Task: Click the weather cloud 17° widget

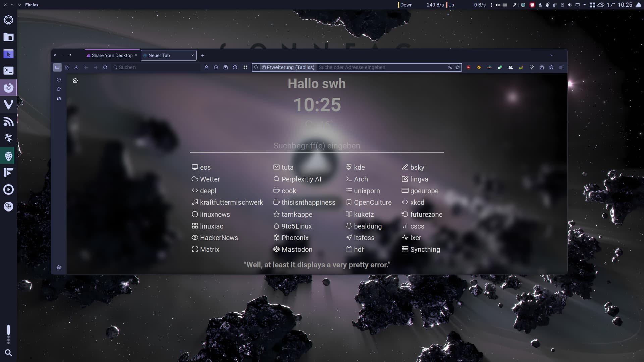Action: tap(606, 5)
